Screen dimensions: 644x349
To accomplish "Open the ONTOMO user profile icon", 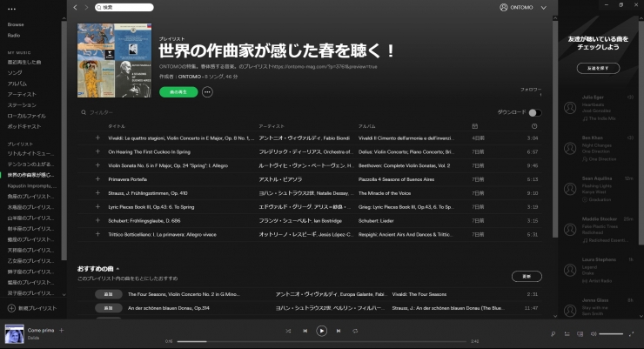I will click(x=504, y=7).
